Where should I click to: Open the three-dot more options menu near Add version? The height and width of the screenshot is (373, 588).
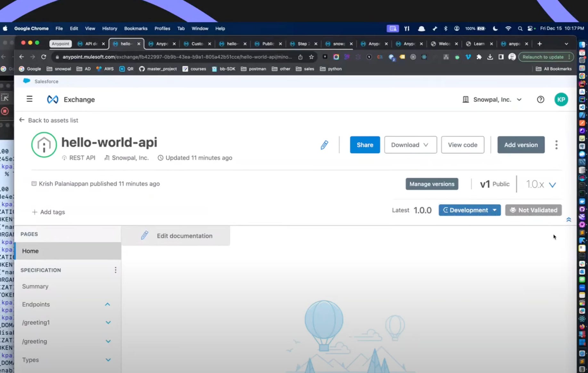pyautogui.click(x=556, y=145)
